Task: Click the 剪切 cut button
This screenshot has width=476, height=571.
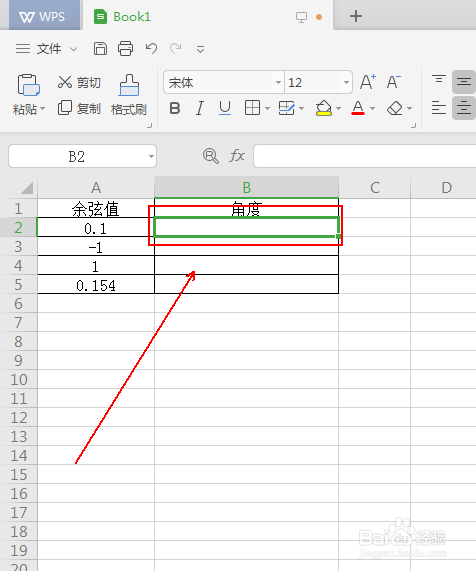Action: coord(79,82)
